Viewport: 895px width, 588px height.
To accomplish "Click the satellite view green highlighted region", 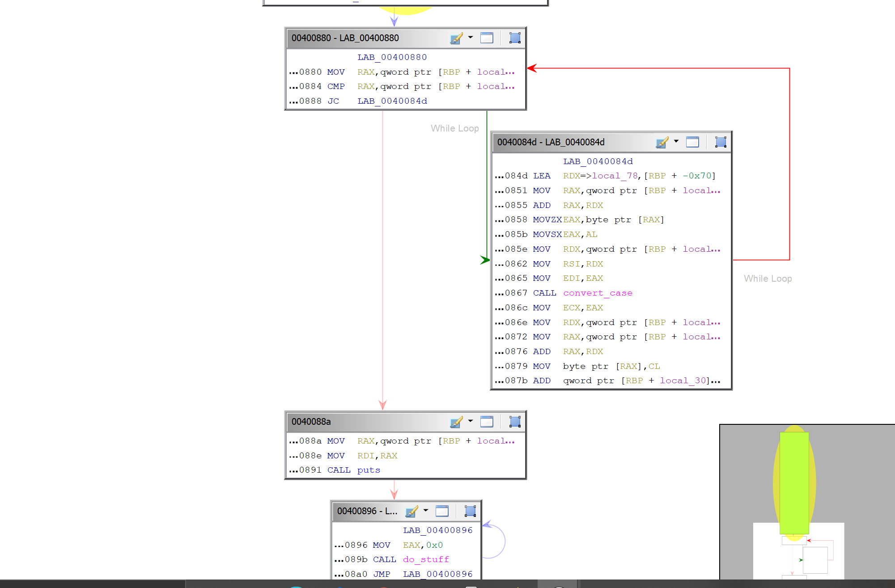I will click(794, 483).
